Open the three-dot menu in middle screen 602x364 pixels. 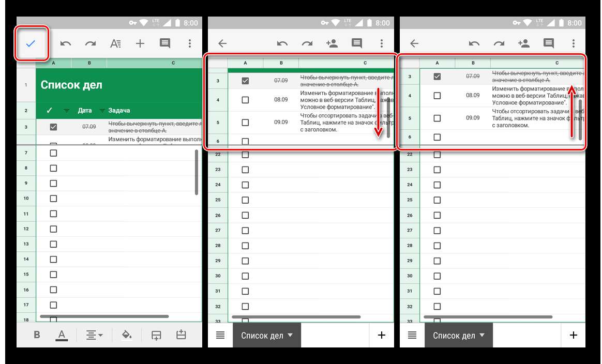coord(381,43)
